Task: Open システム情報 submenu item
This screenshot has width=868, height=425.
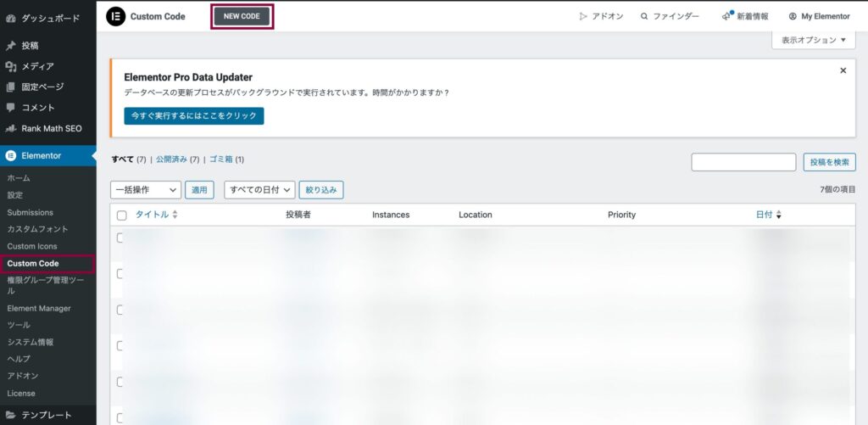Action: (x=31, y=343)
